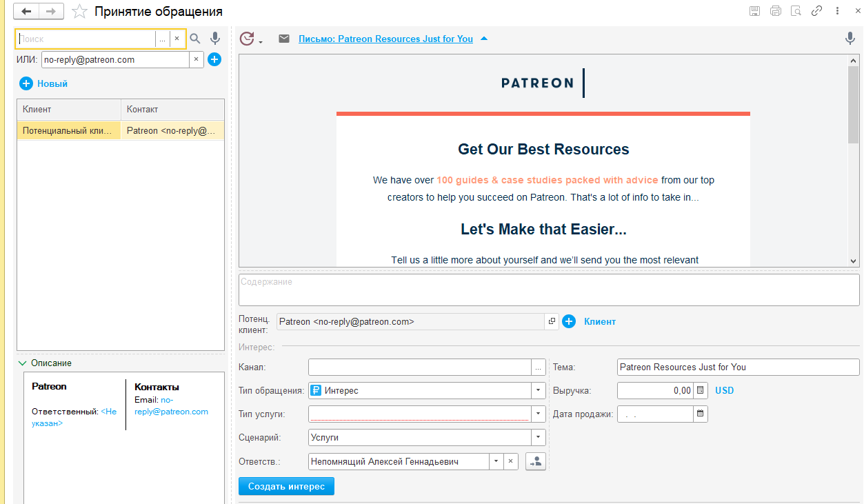Remove the no-reply@patreon.com filter

coord(196,59)
